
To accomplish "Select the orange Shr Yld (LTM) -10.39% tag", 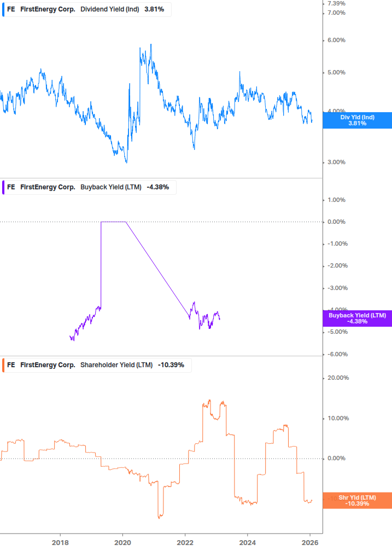I will (x=358, y=501).
